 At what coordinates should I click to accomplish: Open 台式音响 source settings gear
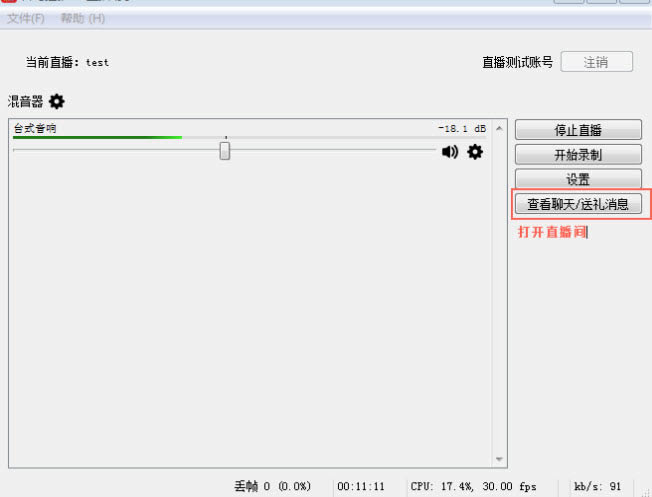475,152
